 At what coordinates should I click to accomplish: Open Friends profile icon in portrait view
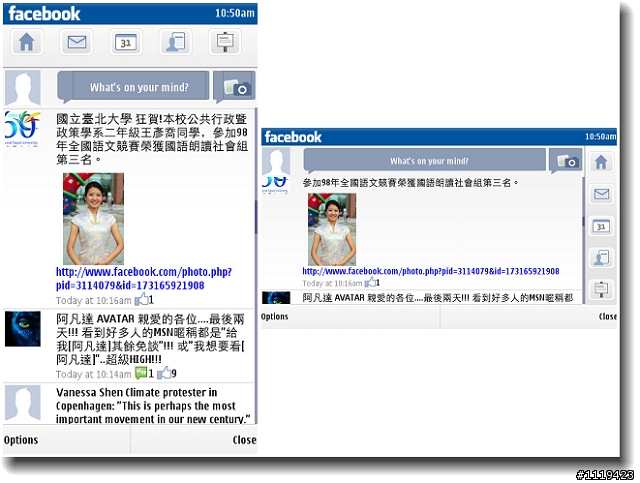click(x=175, y=42)
